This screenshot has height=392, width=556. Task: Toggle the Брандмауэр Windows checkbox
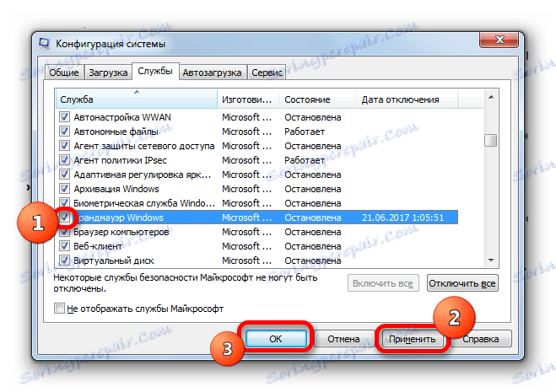tap(64, 217)
